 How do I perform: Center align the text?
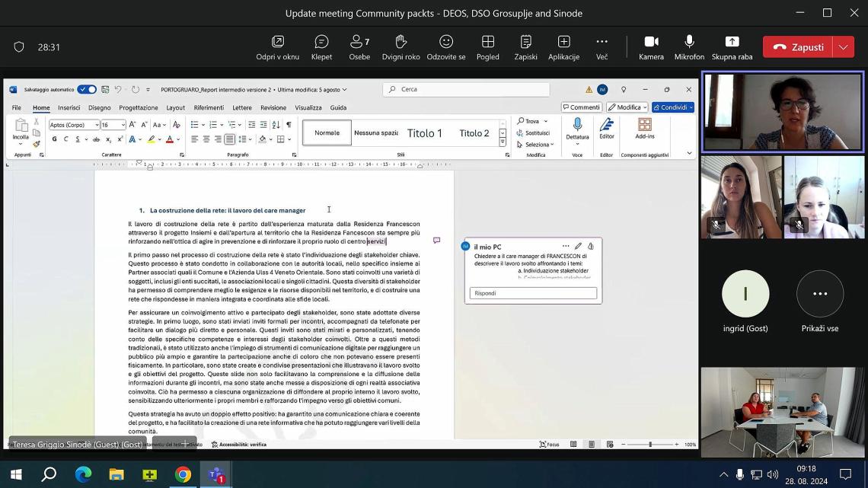click(x=206, y=139)
